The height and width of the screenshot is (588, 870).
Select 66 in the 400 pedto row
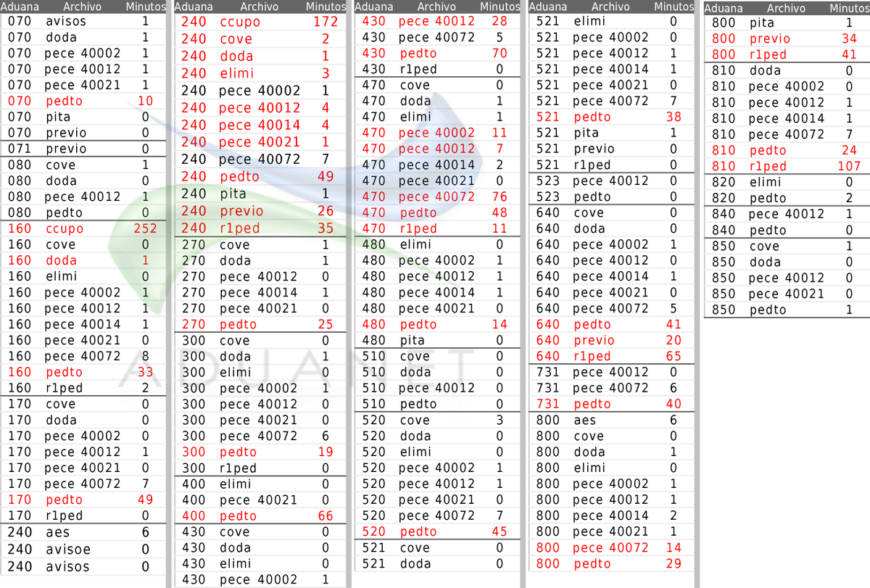325,516
